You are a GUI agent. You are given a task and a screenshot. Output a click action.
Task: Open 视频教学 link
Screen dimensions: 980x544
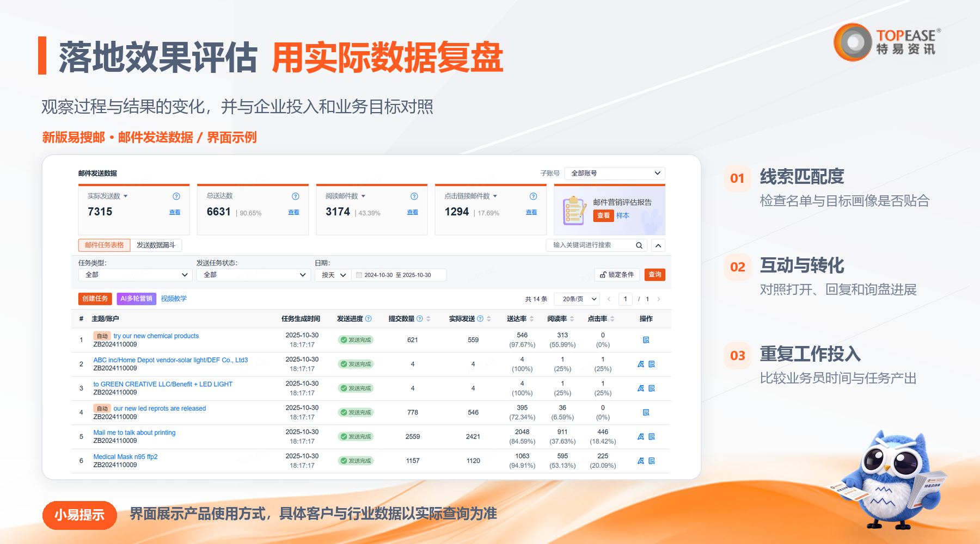pos(174,299)
